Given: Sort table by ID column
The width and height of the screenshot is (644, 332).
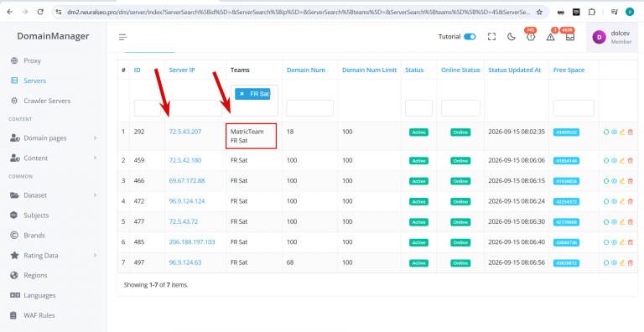Looking at the screenshot, I should [138, 70].
